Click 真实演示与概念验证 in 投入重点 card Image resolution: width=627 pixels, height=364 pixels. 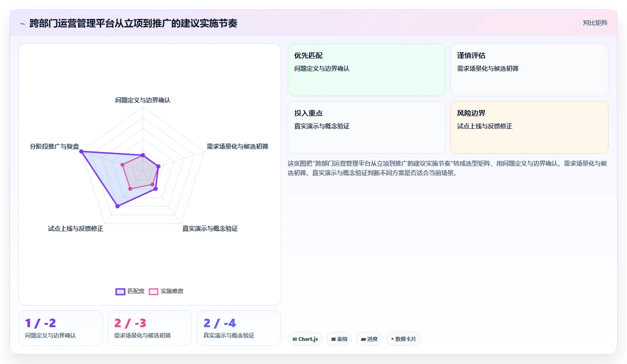tap(322, 126)
